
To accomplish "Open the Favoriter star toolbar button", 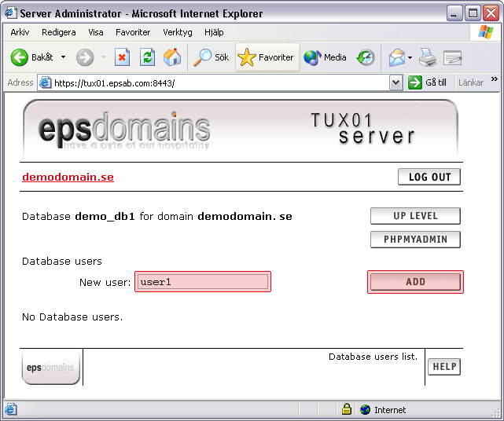I will coord(266,57).
